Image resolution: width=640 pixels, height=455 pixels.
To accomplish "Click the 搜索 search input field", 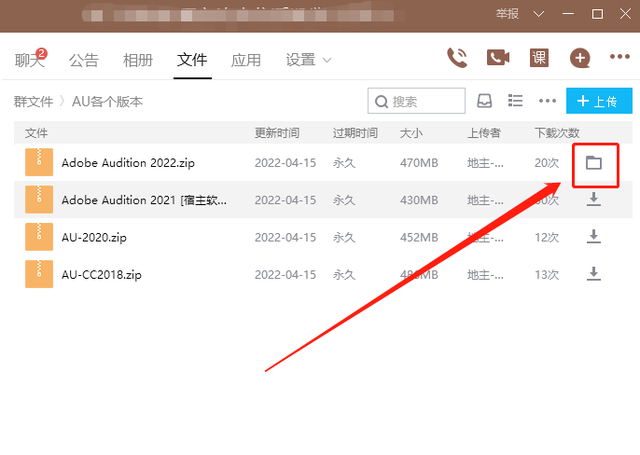I will 416,101.
